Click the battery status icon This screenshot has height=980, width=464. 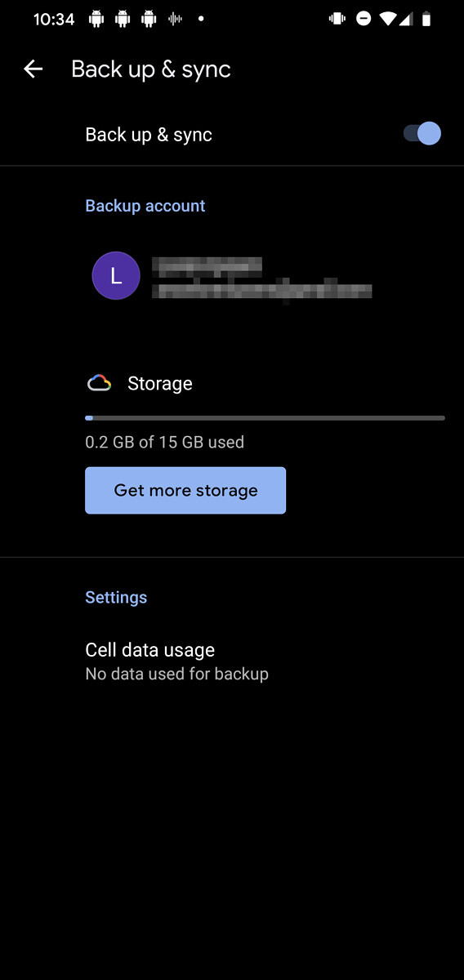point(426,19)
